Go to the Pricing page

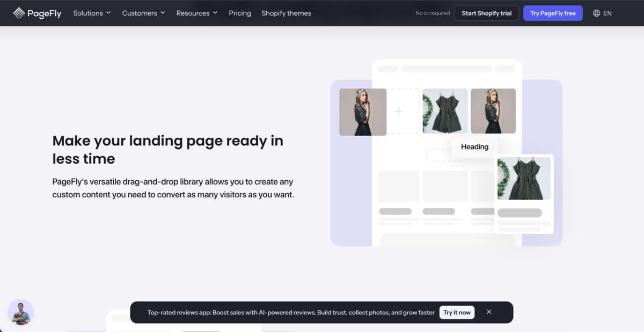click(x=239, y=13)
